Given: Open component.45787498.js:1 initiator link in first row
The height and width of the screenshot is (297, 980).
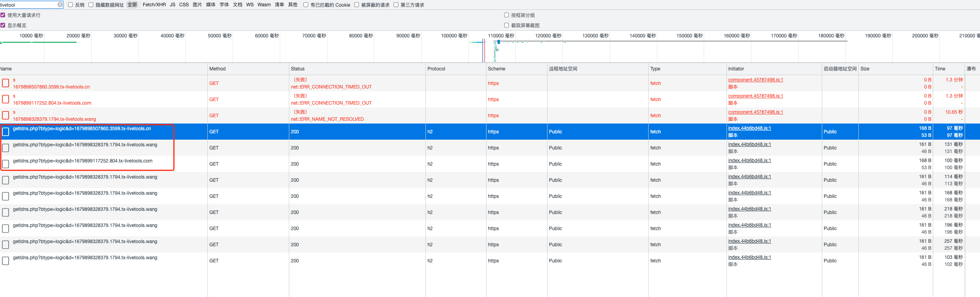Looking at the screenshot, I should (x=755, y=80).
